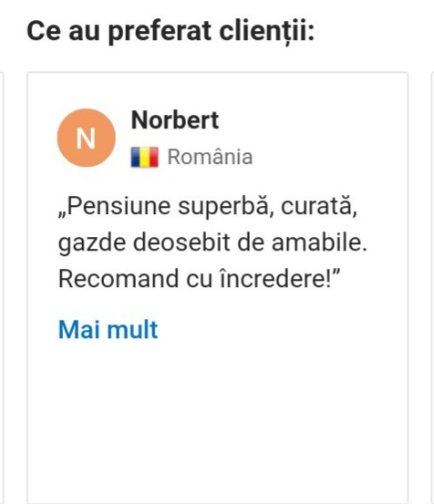
Task: Click empty space below 'Mai mult'
Action: point(217,417)
